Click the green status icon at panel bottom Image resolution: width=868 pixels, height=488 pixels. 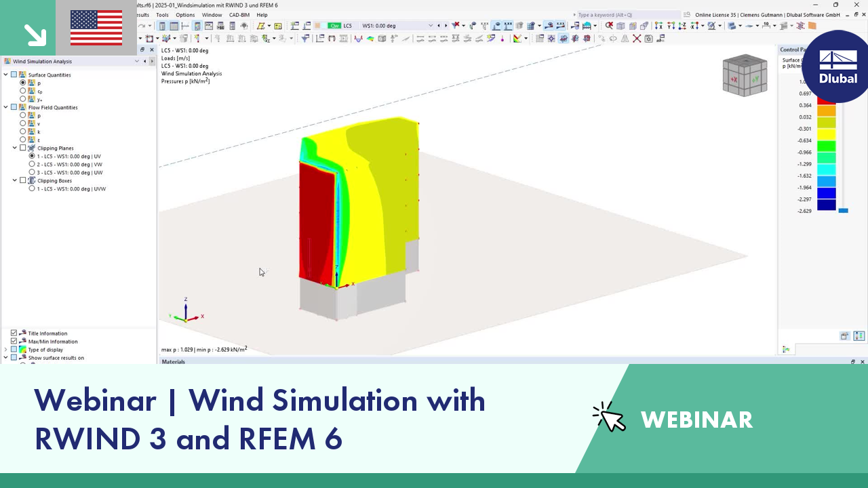click(x=786, y=349)
